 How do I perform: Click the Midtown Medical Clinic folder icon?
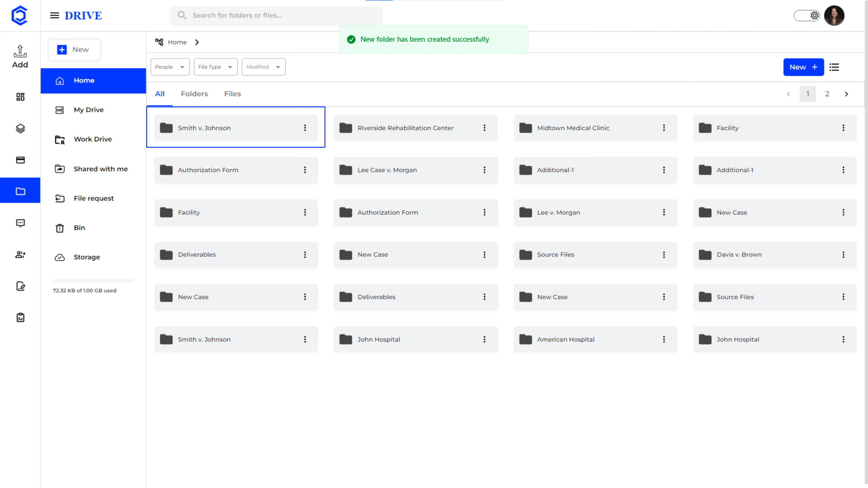(x=525, y=128)
